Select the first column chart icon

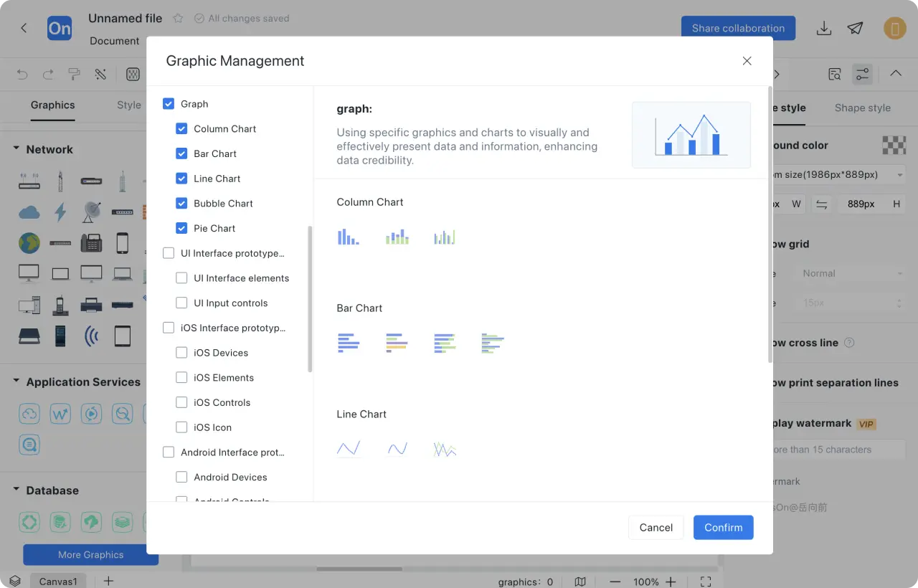click(348, 237)
